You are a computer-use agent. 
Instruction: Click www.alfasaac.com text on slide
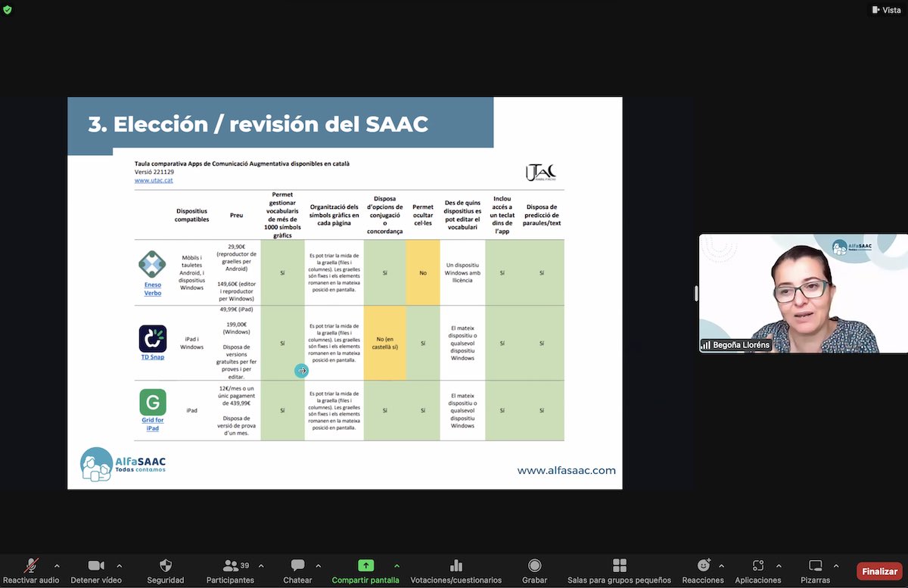[x=566, y=470]
